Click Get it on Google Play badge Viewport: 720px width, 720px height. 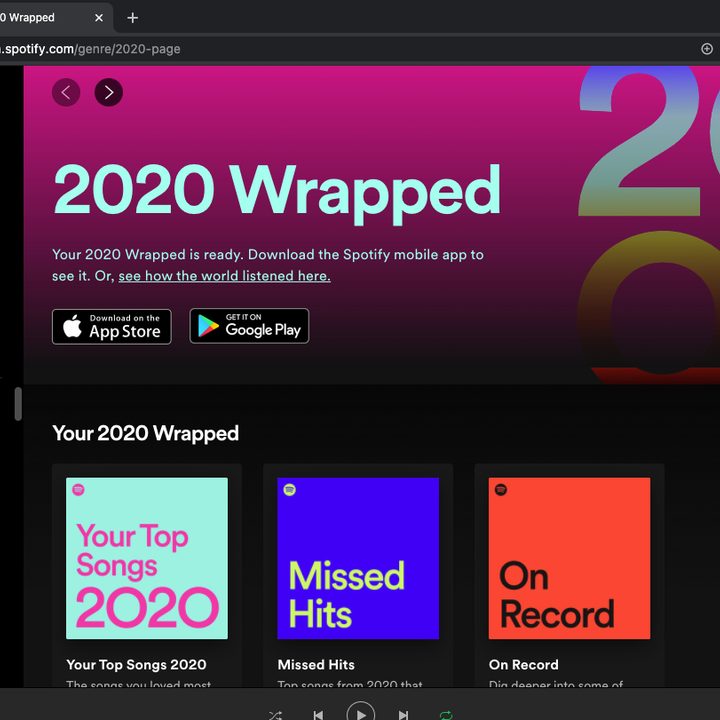click(x=249, y=326)
